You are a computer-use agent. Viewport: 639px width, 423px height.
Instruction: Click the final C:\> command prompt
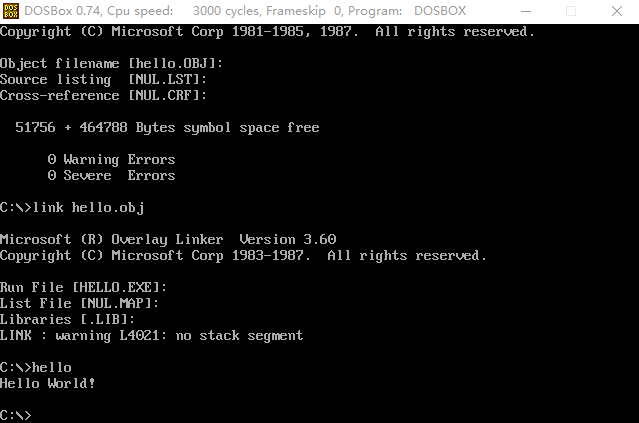pos(15,415)
